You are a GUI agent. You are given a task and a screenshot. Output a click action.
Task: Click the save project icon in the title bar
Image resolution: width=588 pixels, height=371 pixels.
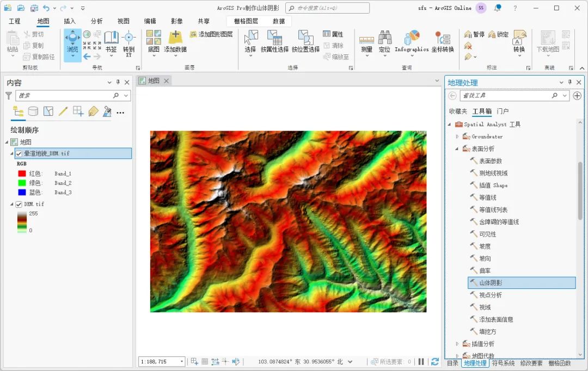[x=34, y=8]
